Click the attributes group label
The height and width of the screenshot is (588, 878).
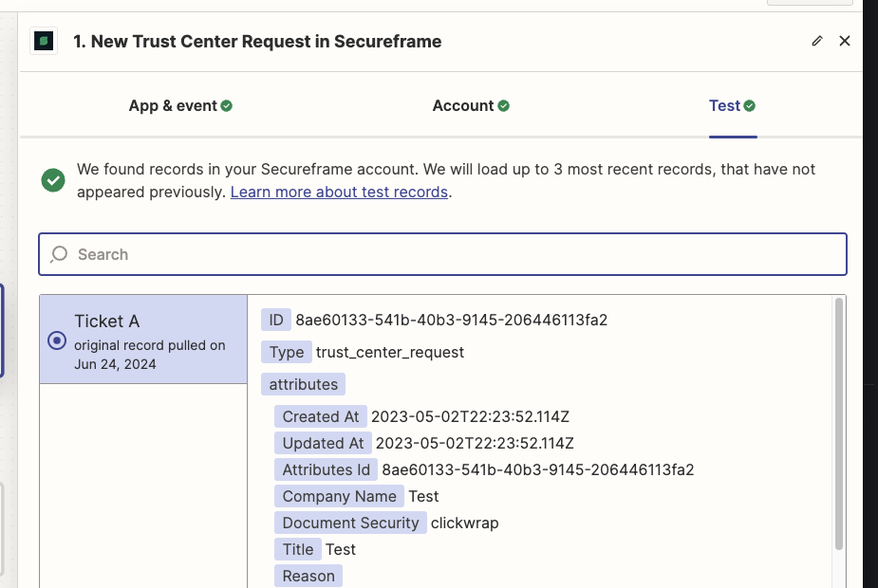click(303, 384)
